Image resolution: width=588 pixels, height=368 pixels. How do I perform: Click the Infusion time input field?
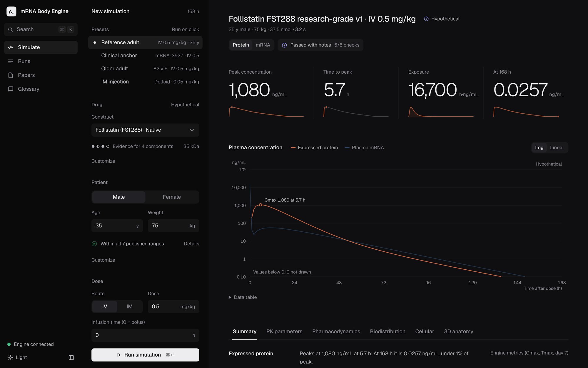tap(145, 335)
